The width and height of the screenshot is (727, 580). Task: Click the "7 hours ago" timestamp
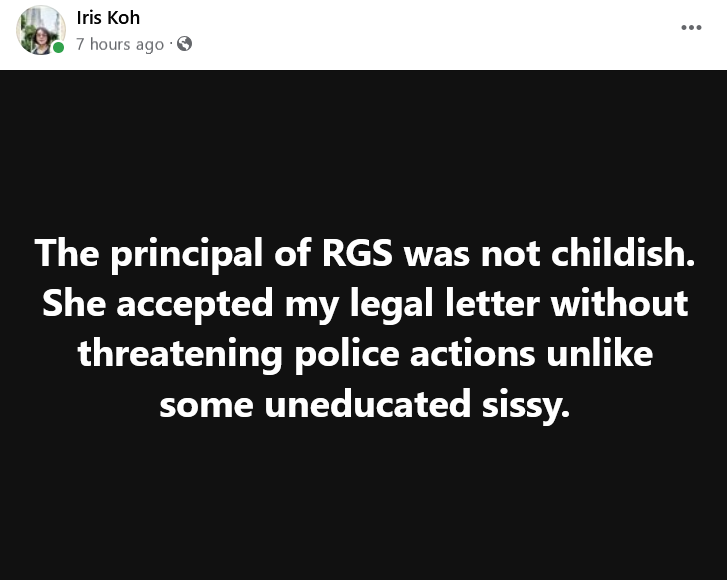coord(120,44)
